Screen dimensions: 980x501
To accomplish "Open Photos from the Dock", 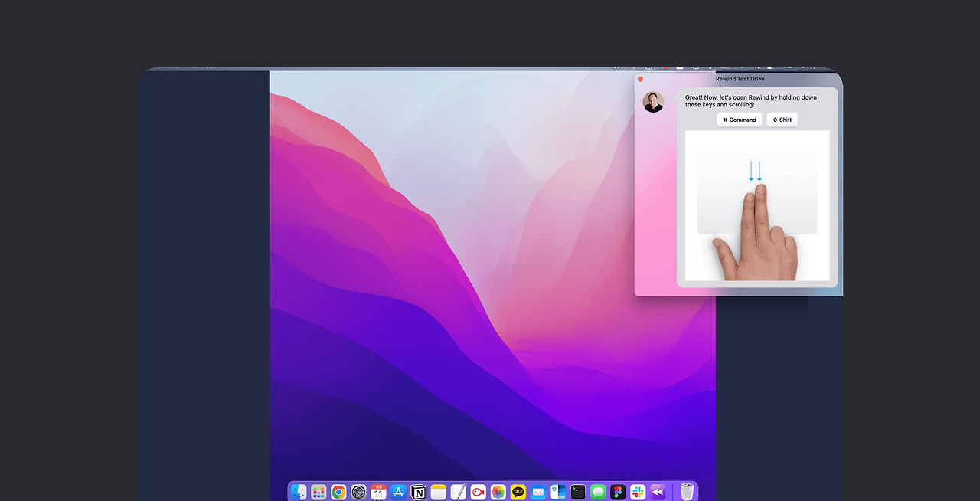I will (498, 492).
